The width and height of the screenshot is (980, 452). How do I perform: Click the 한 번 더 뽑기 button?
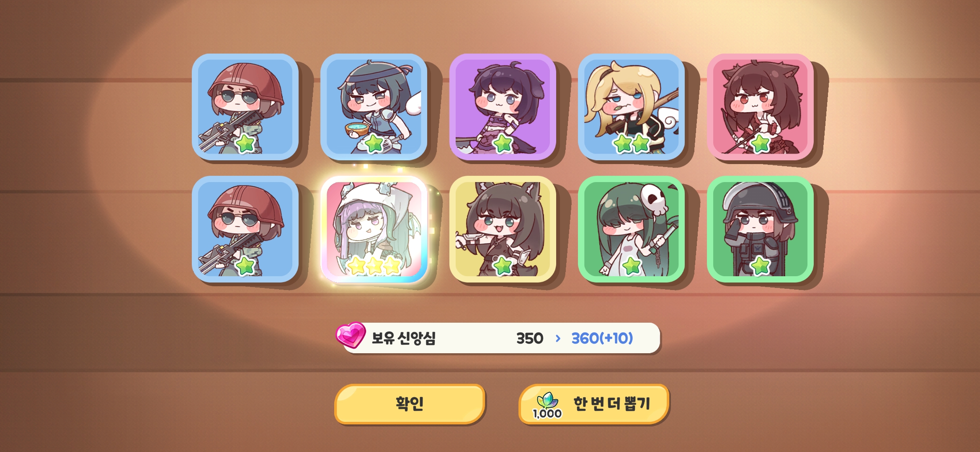(593, 403)
